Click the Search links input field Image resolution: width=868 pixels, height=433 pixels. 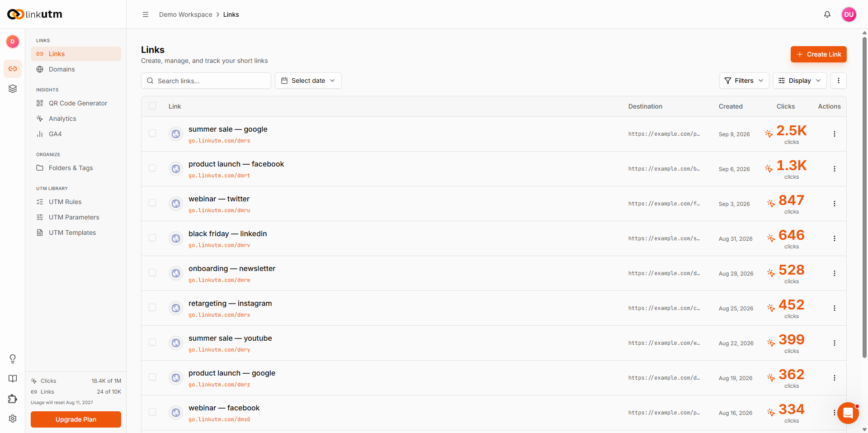pos(206,81)
